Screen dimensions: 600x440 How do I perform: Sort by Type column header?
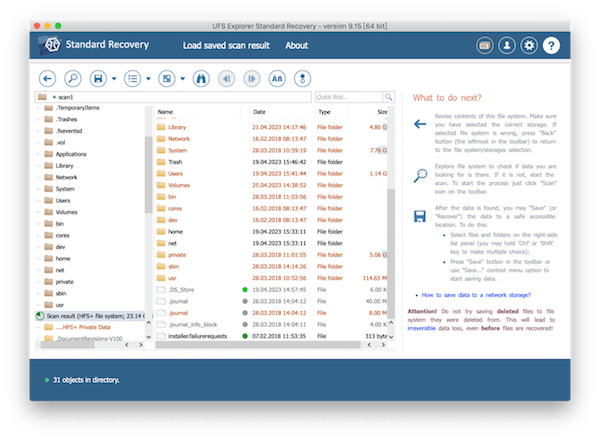332,112
